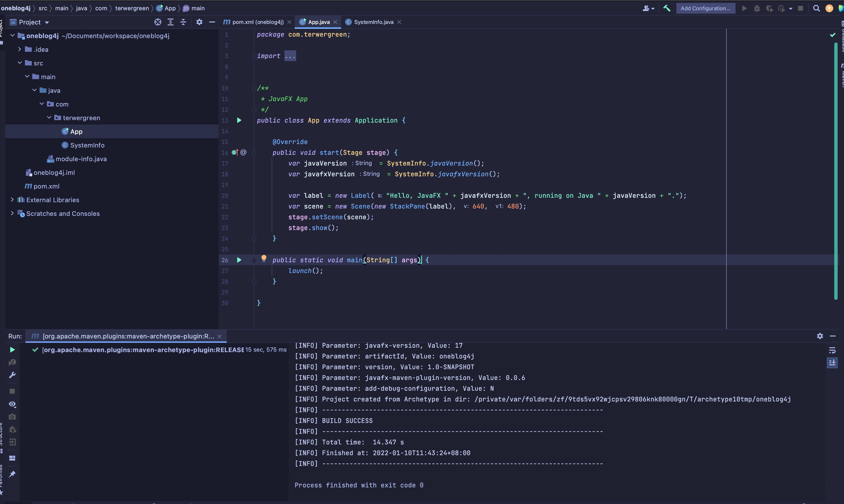Viewport: 844px width, 504px height.
Task: Click the layout icon in Run panel sidebar
Action: tap(12, 458)
